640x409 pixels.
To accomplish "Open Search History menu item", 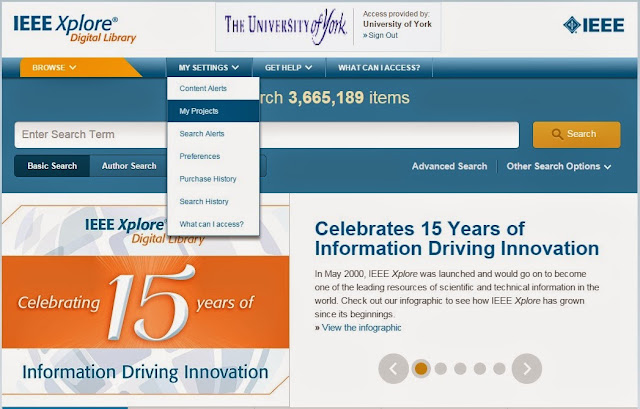I will pyautogui.click(x=213, y=201).
